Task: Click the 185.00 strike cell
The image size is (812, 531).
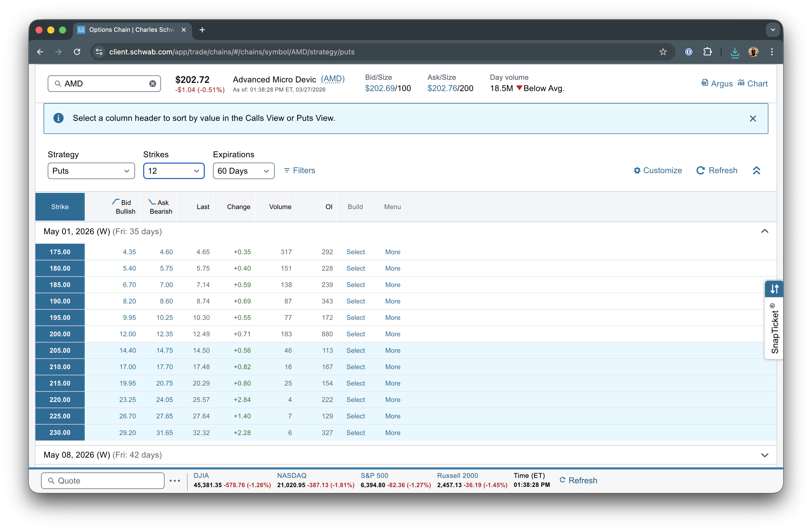Action: 60,285
